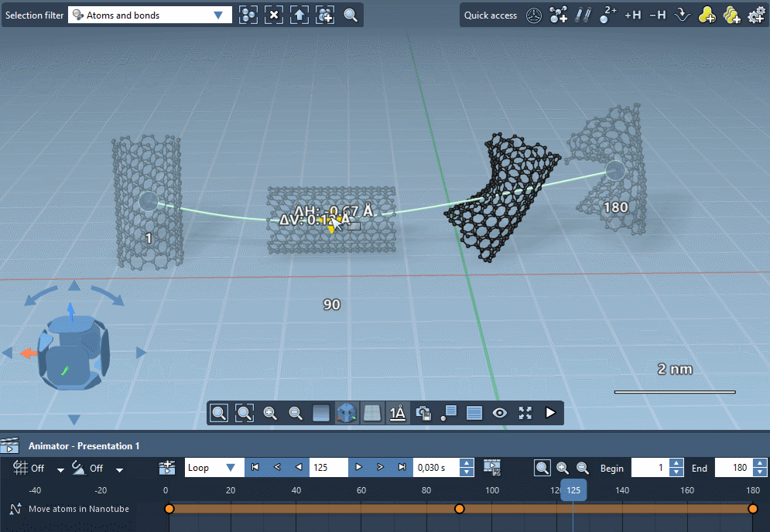Select the Move atoms in Nanotube track

[78, 509]
